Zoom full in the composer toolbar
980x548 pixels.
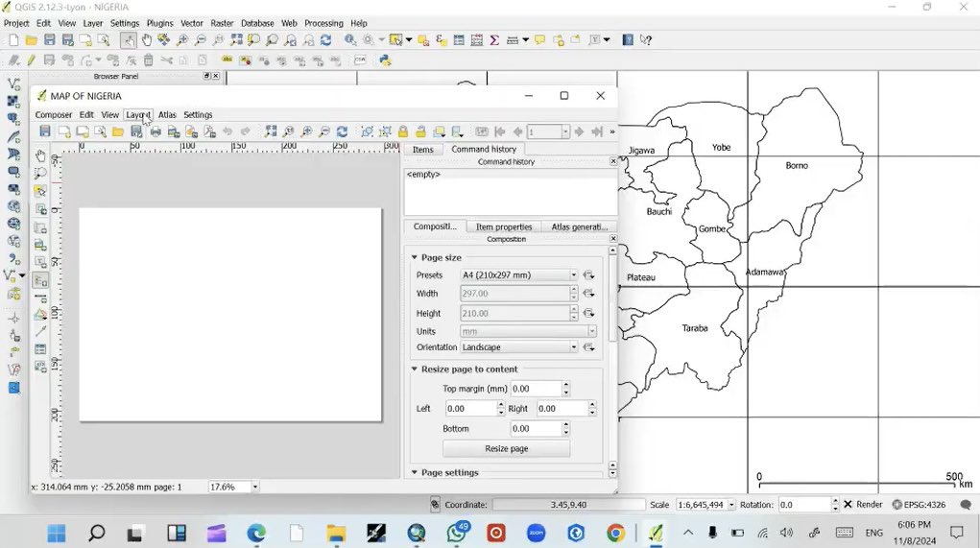pos(270,131)
